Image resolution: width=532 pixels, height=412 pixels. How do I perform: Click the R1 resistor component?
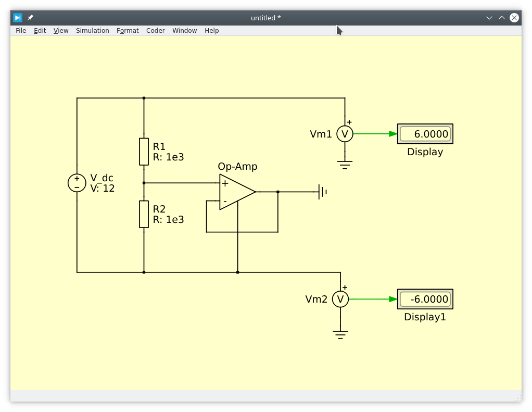(x=144, y=152)
